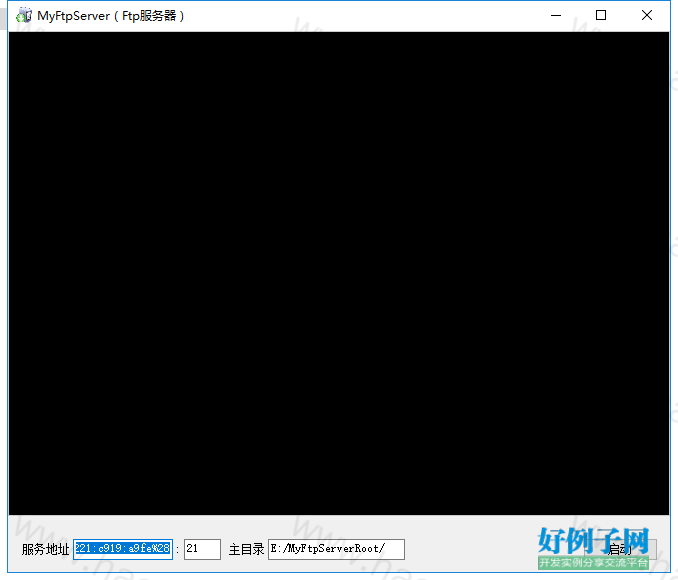Click the MyFtpServer app icon in title bar

24,16
